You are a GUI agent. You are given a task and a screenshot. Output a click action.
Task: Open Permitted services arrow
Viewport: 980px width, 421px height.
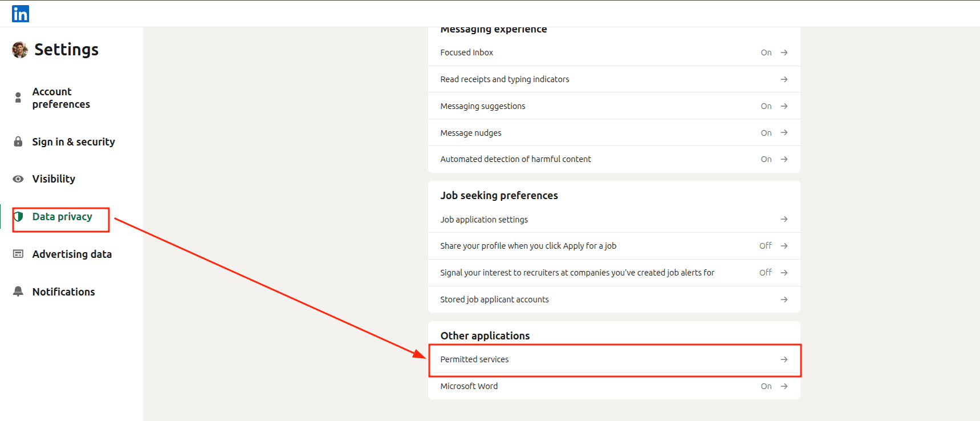[x=784, y=359]
